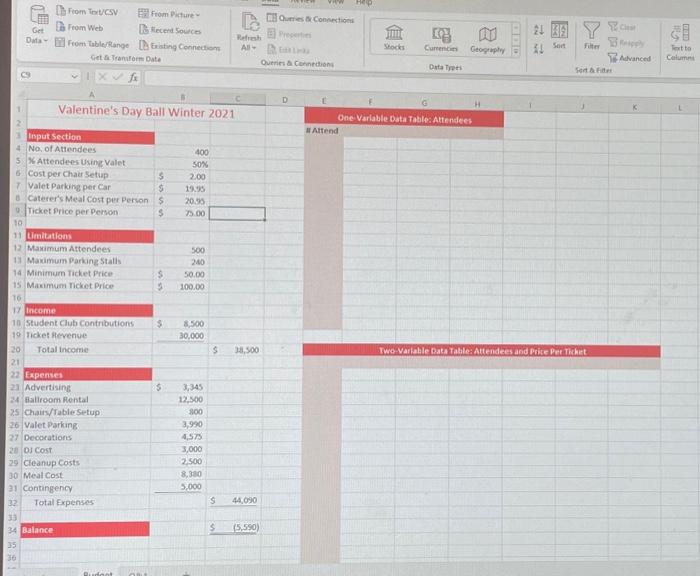Open From Picture dropdown
This screenshot has width=700, height=577.
169,14
